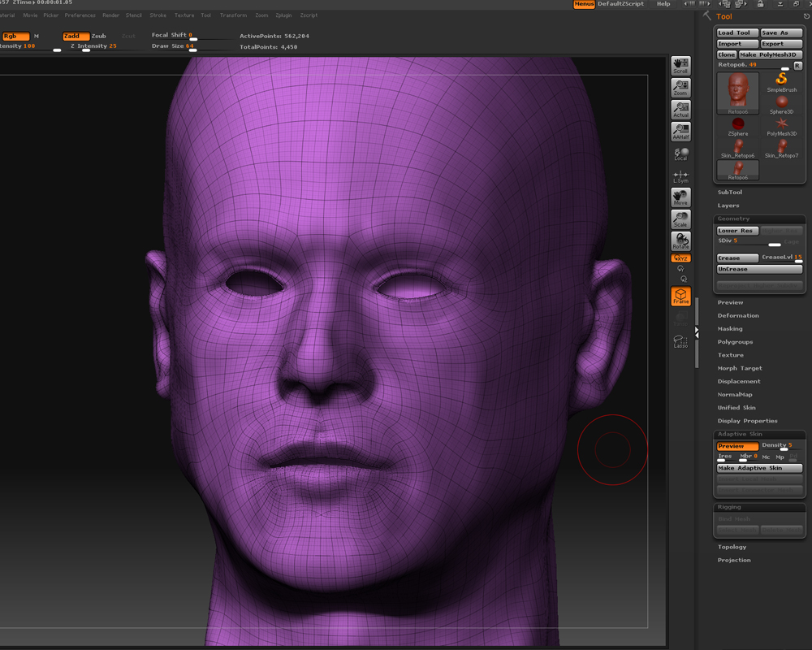Screen dimensions: 812x650
Task: Activate the Move navigation icon
Action: pos(680,197)
